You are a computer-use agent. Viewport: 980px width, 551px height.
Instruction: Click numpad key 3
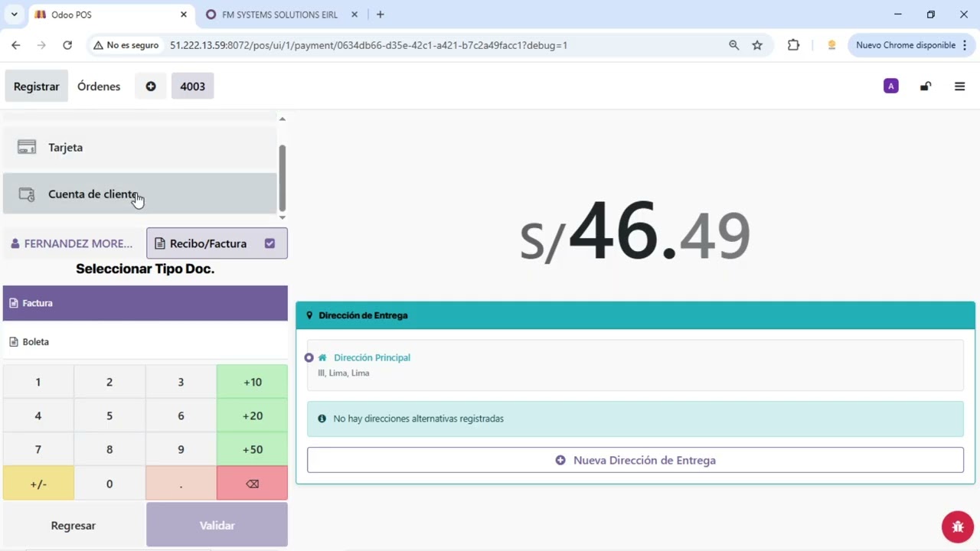181,382
